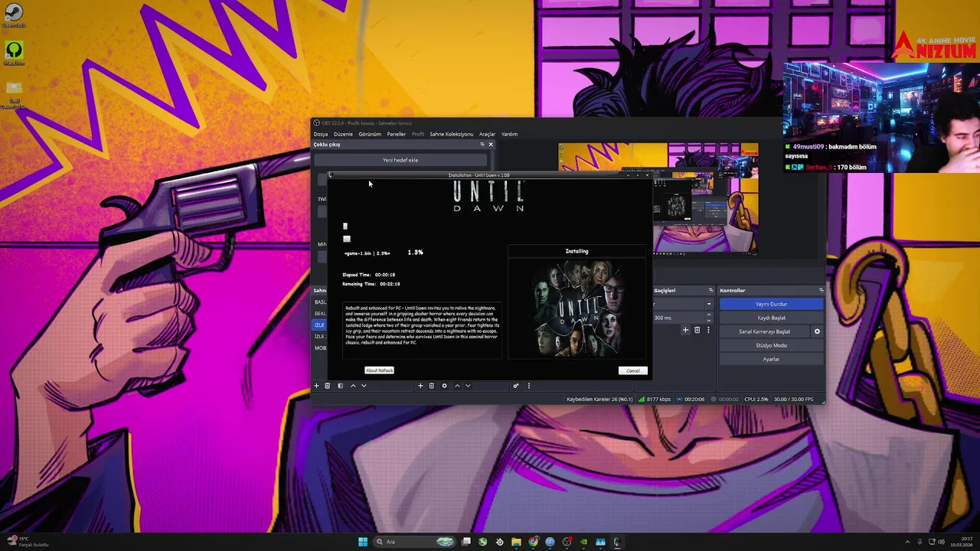
Task: Open Ayarlar settings button
Action: pos(771,359)
